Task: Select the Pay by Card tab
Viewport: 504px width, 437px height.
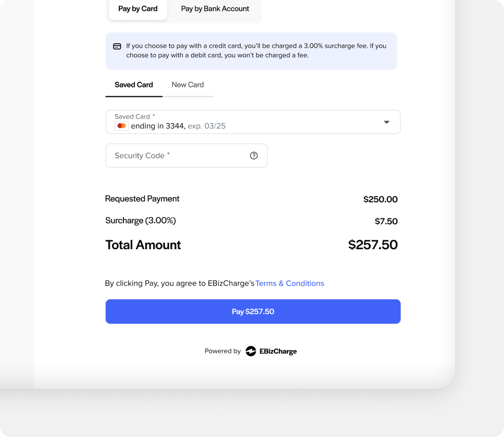Action: (x=137, y=8)
